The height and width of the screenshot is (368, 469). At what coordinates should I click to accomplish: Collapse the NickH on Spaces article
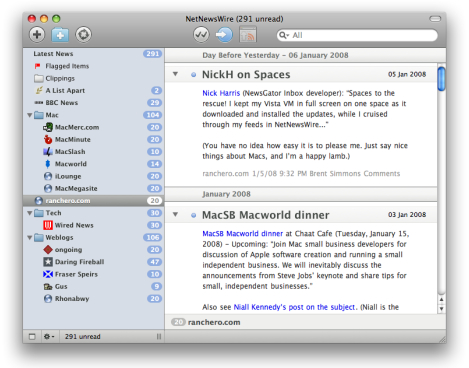[x=175, y=74]
